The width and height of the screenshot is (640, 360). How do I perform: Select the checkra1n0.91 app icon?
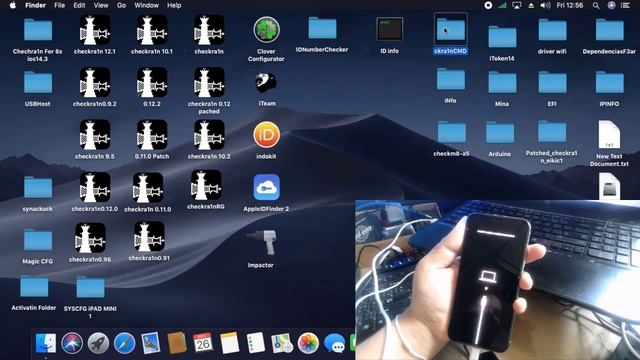click(149, 236)
